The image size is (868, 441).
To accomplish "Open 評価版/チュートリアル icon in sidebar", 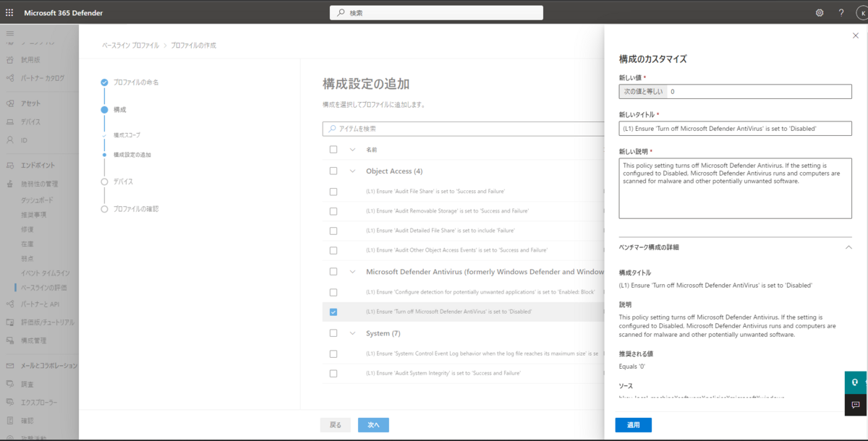I will click(10, 322).
